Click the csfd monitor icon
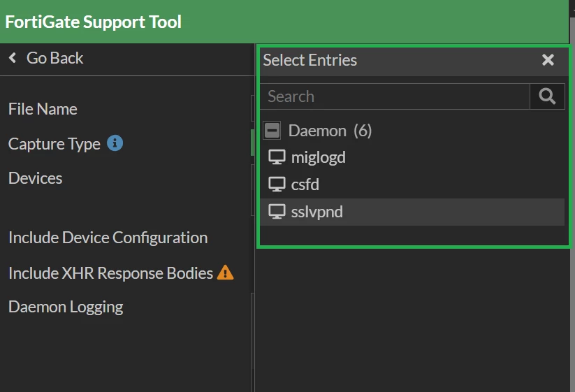The width and height of the screenshot is (575, 392). [277, 184]
